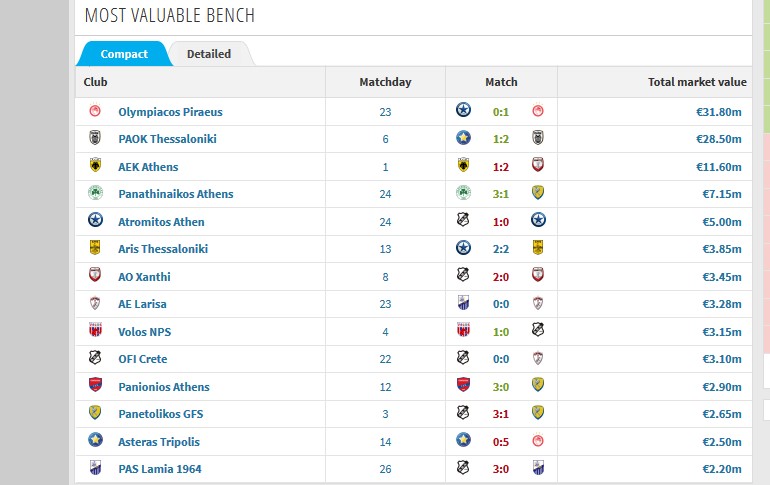Click Olympiacos Piraeus crest in Club column

[95, 111]
